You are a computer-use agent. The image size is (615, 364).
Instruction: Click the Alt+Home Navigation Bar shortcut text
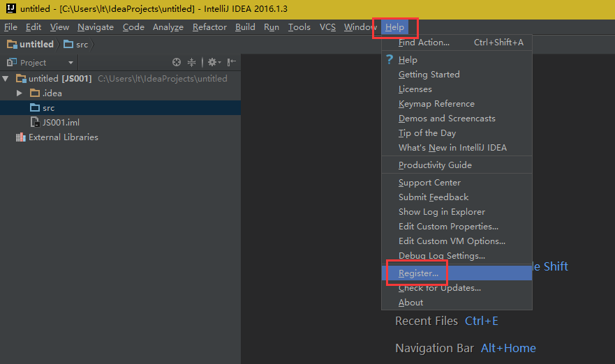pos(508,348)
